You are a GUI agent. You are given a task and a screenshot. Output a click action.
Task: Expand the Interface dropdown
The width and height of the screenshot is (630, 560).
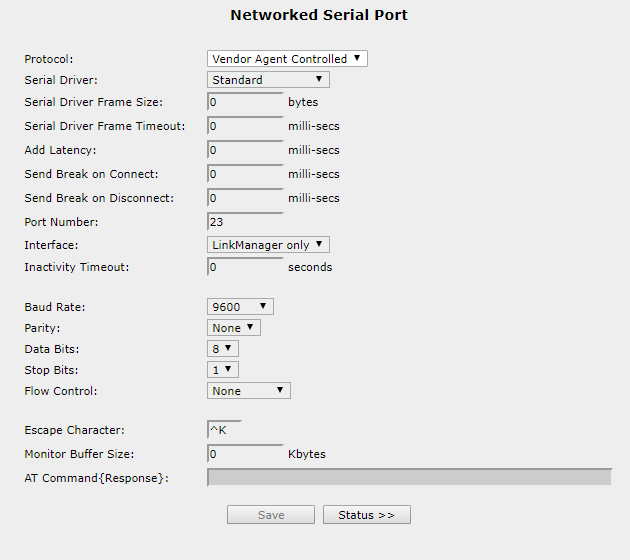point(268,245)
